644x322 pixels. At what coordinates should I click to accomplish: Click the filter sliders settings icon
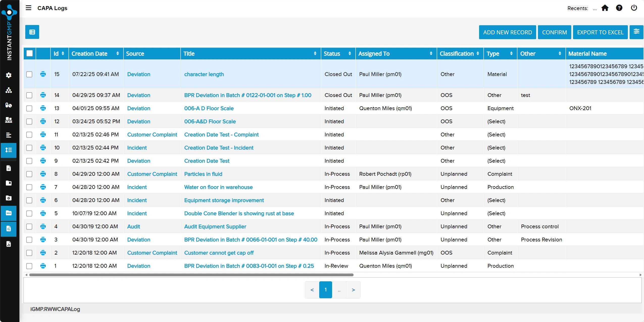click(636, 32)
